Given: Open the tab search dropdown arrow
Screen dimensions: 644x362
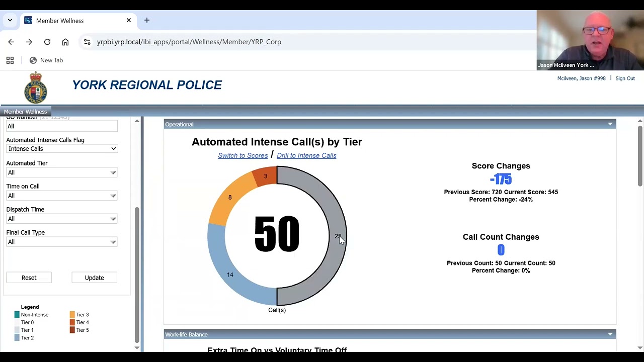Looking at the screenshot, I should click(x=10, y=20).
